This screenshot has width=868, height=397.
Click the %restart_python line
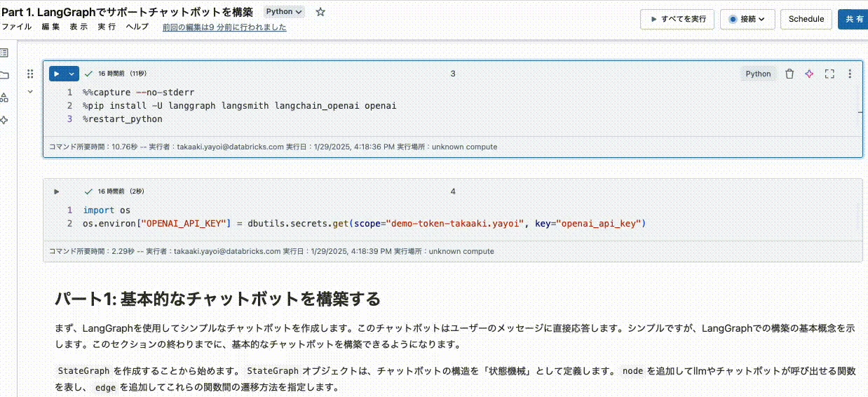coord(123,119)
